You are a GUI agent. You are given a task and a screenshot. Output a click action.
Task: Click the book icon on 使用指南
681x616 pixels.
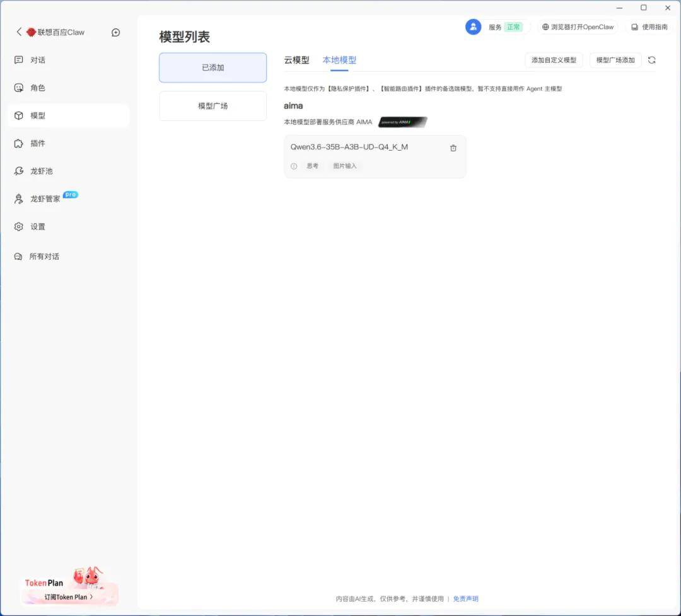click(634, 27)
